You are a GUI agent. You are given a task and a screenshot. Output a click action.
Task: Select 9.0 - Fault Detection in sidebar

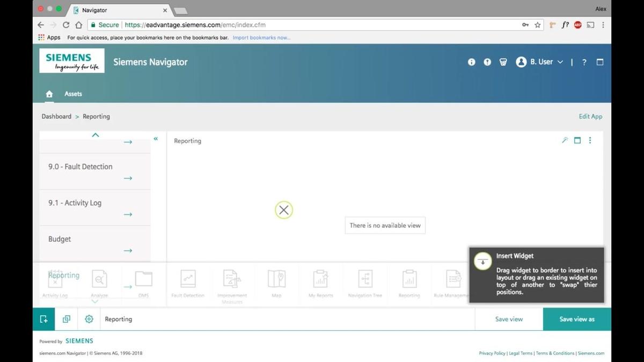(80, 166)
